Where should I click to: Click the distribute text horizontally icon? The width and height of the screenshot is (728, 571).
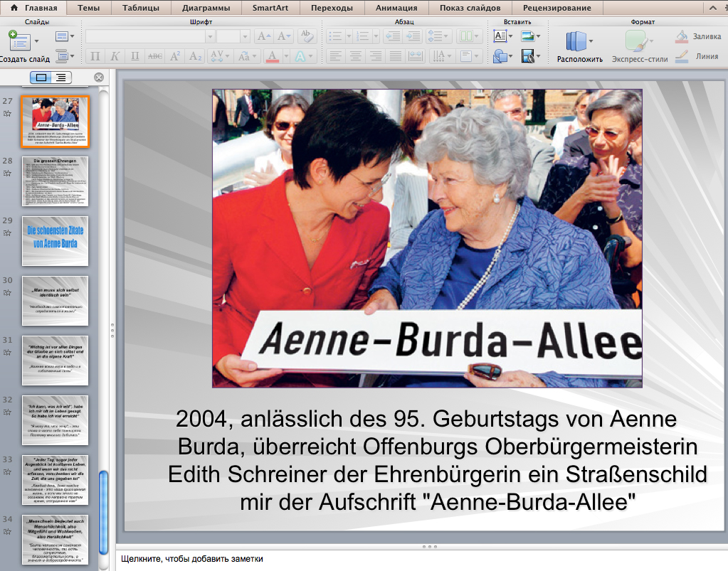[415, 56]
